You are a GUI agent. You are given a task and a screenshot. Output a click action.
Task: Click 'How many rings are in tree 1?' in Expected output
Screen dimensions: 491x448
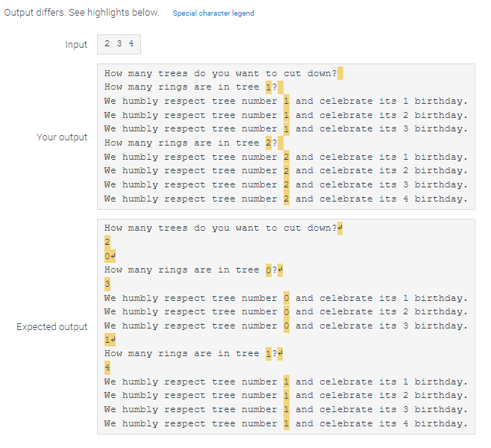coord(193,354)
